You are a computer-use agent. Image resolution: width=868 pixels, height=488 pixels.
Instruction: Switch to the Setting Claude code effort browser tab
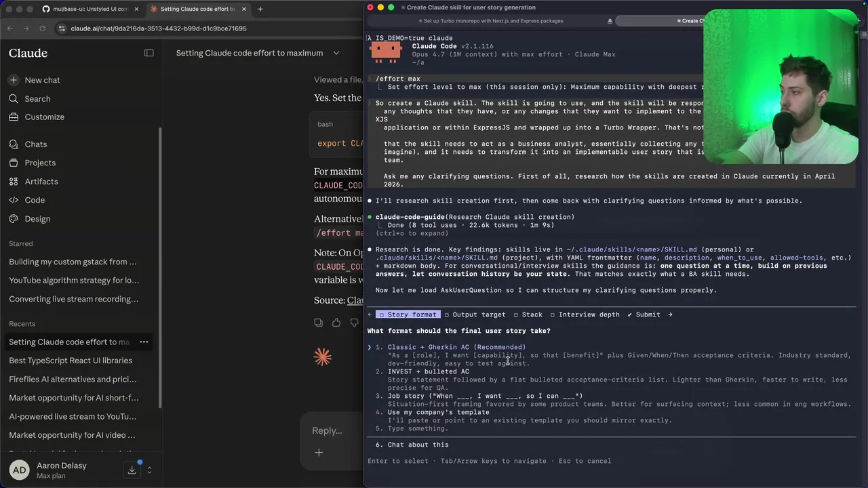tap(198, 9)
